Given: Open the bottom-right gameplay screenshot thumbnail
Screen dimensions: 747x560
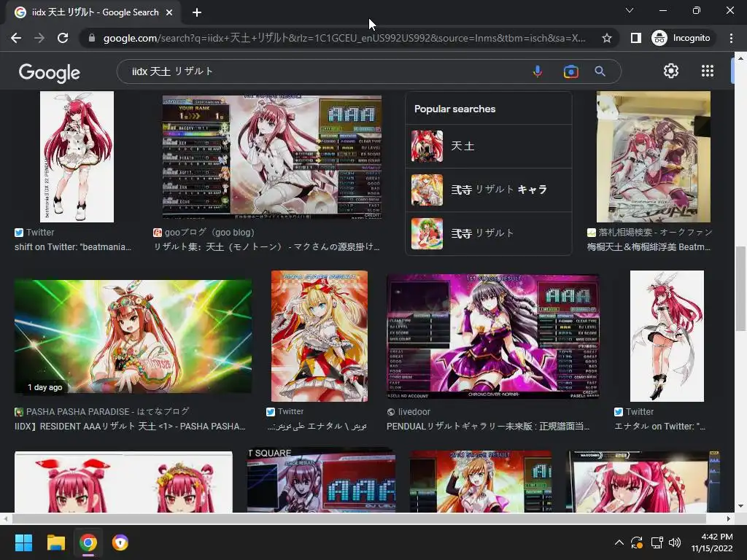Looking at the screenshot, I should tap(643, 482).
